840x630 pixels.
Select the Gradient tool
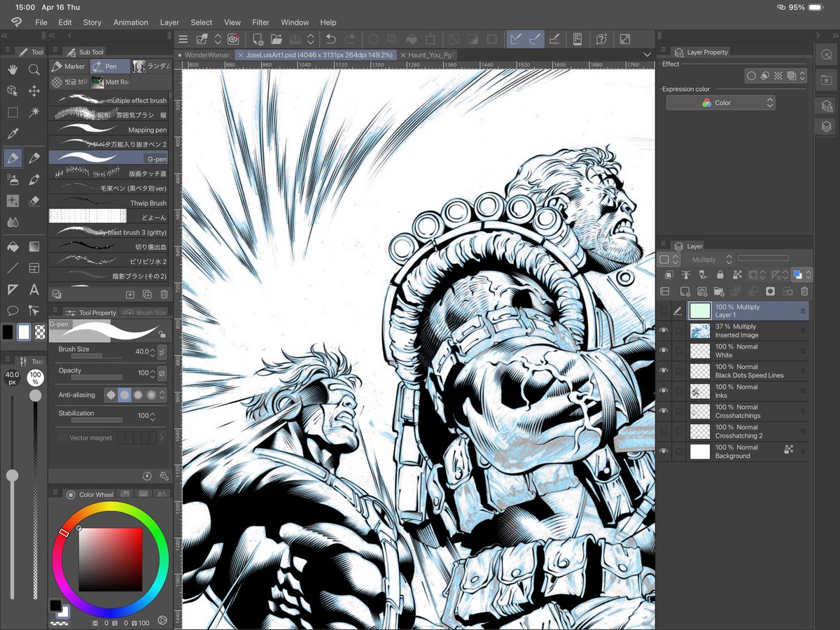point(34,246)
